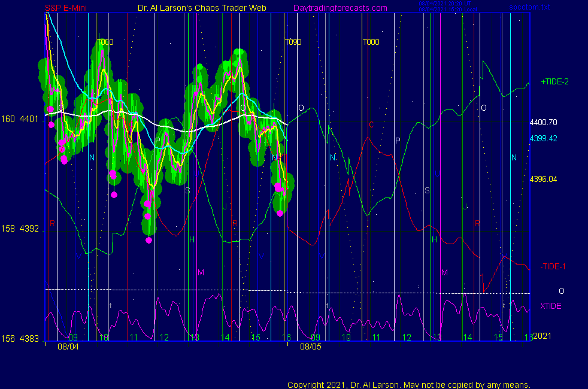Viewport: 588px width, 389px height.
Task: Click the 08/05 date label
Action: [311, 347]
